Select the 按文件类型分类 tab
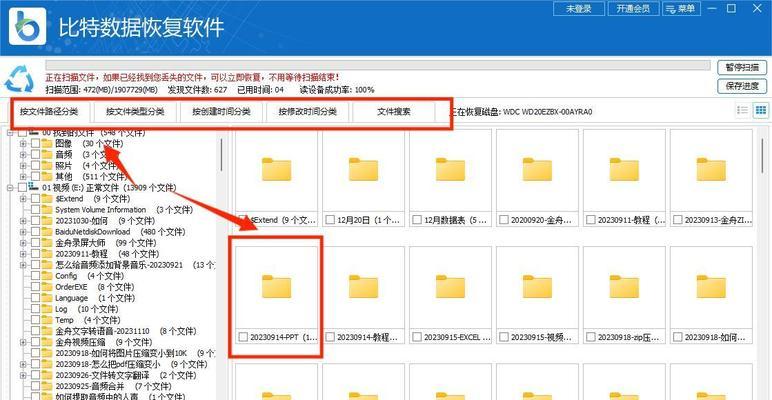 135,112
